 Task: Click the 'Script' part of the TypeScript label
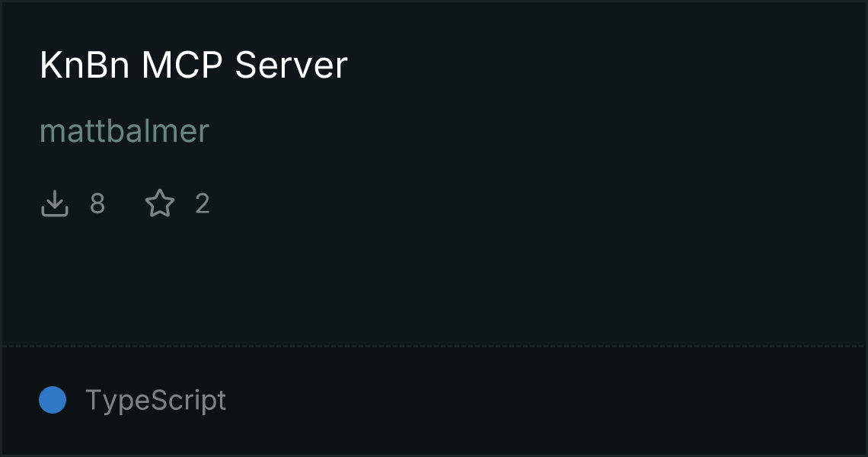click(188, 400)
